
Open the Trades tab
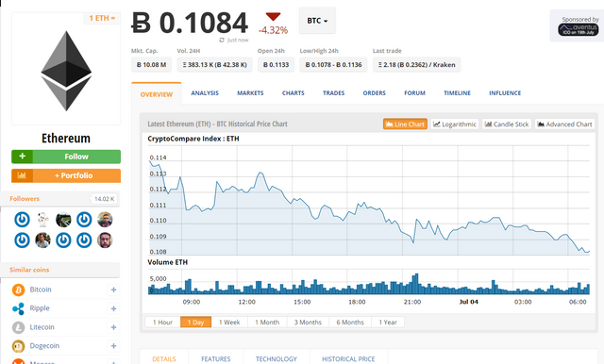pos(333,93)
